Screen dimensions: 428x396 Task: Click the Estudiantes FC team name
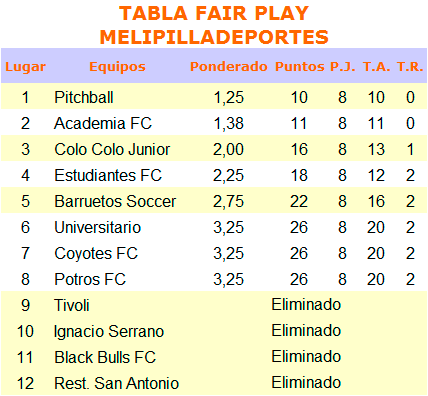[108, 175]
